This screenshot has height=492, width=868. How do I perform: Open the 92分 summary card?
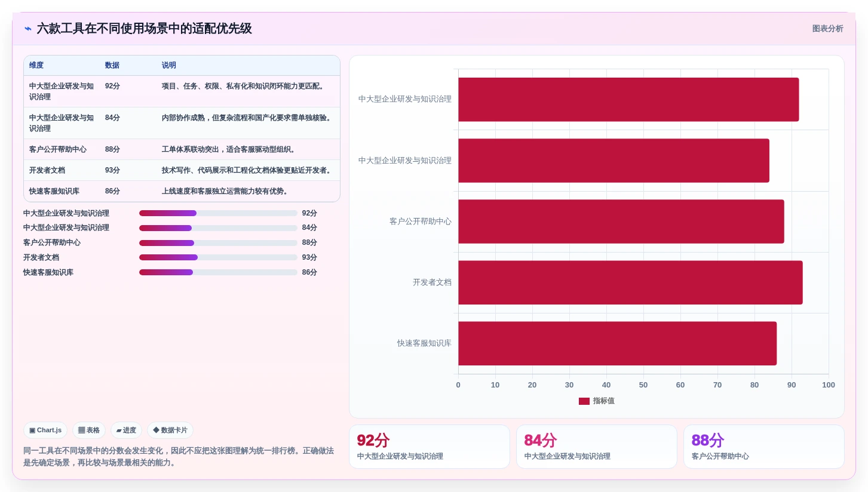tap(430, 447)
